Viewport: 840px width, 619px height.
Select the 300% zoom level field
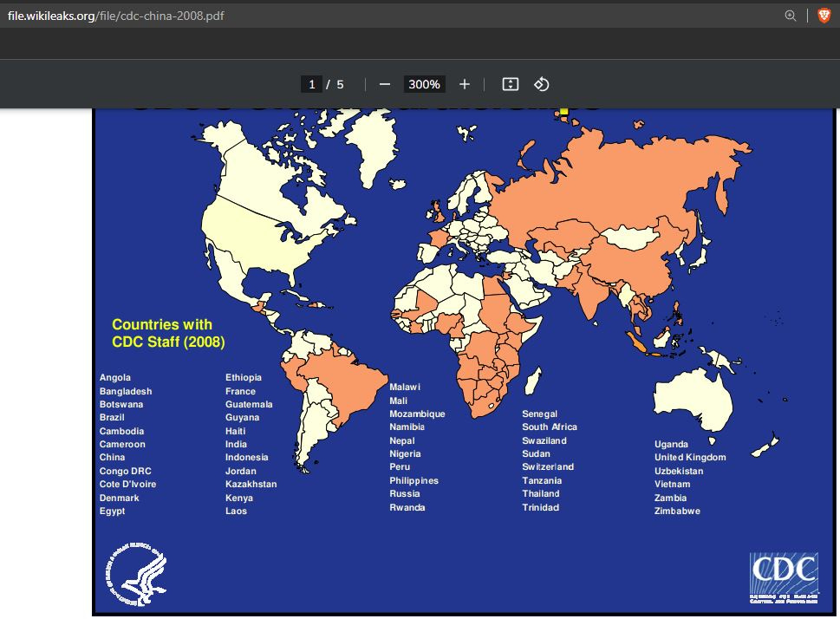424,84
